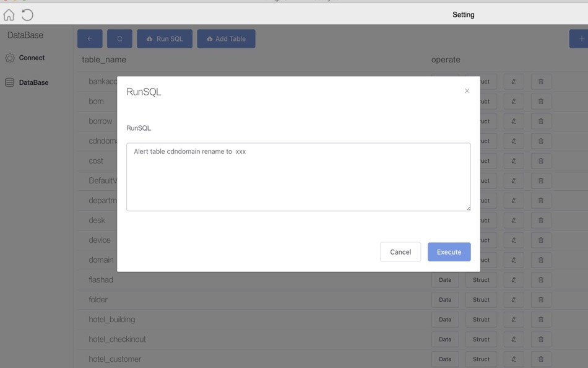This screenshot has height=368, width=588.
Task: Edit the cost table
Action: pyautogui.click(x=514, y=160)
